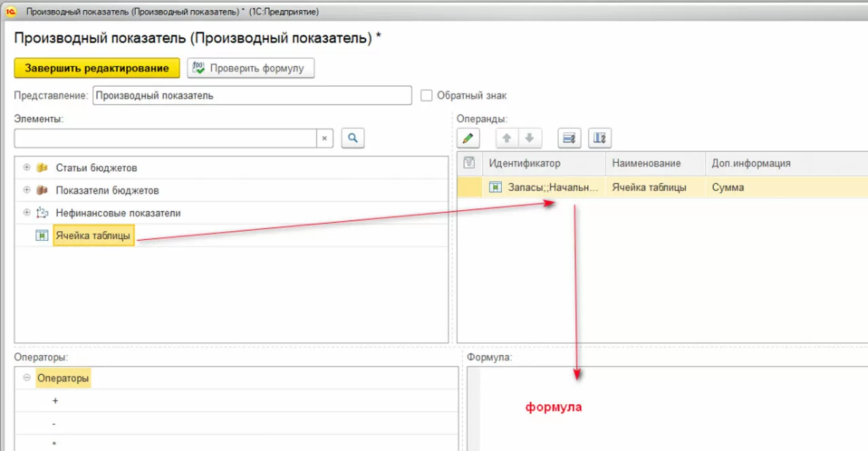This screenshot has height=451, width=868.
Task: Select the + operator
Action: pyautogui.click(x=56, y=401)
